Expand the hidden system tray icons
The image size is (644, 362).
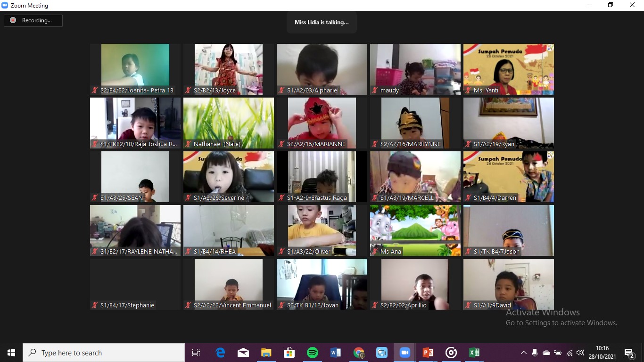523,353
